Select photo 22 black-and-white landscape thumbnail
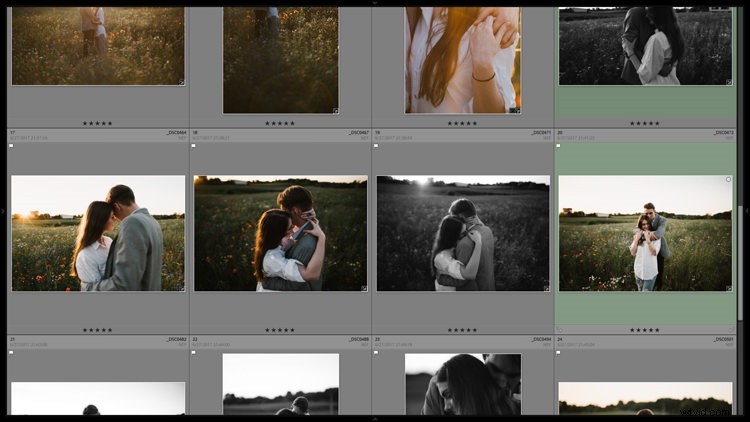The image size is (750, 422). tap(281, 384)
